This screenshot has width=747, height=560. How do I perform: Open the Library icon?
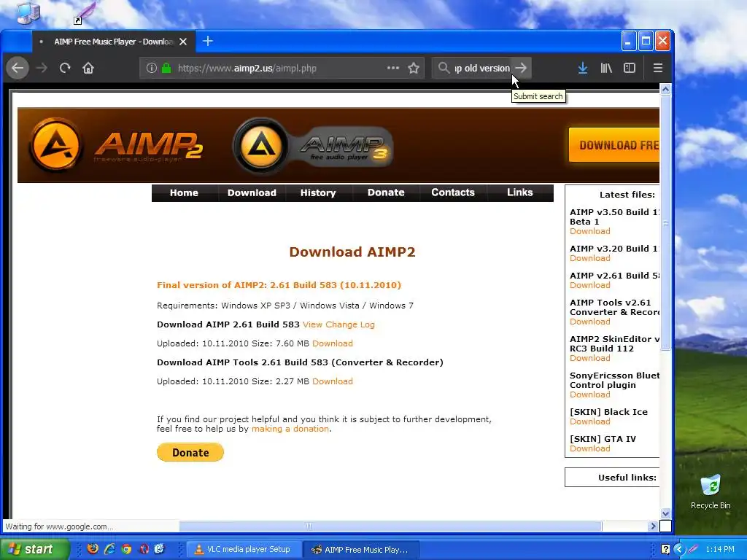click(606, 68)
